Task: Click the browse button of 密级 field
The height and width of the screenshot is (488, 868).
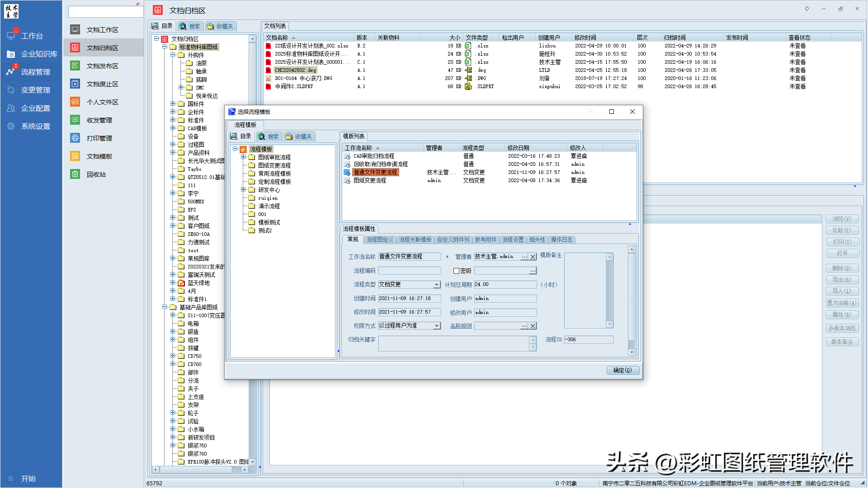Action: pos(533,271)
